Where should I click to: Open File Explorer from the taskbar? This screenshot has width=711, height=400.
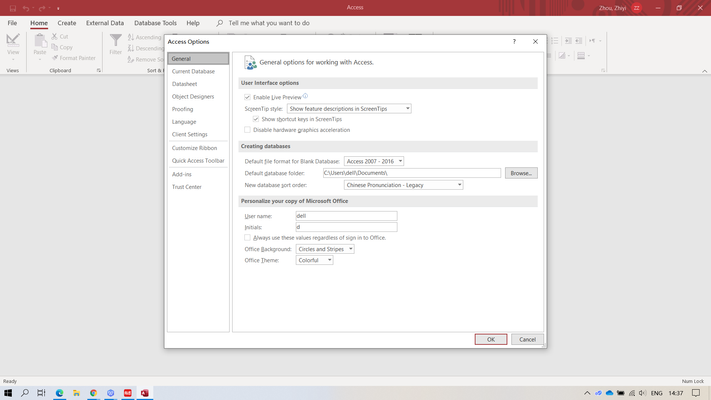(76, 393)
